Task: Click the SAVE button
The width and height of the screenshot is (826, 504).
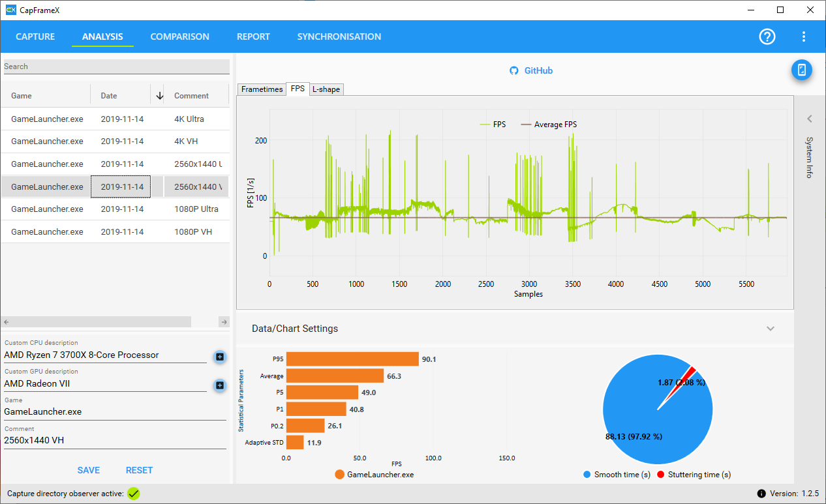Action: tap(89, 470)
